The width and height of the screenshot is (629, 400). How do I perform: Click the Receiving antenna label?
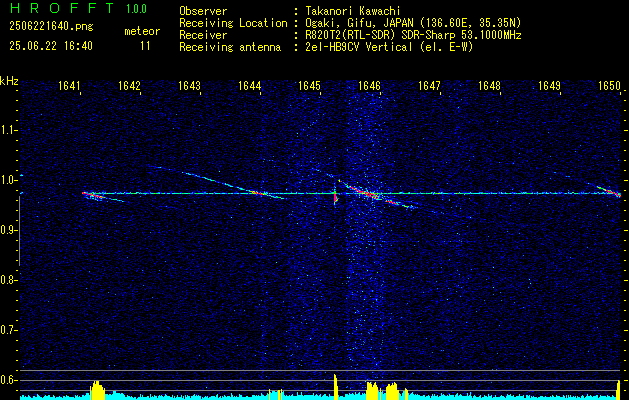[230, 47]
